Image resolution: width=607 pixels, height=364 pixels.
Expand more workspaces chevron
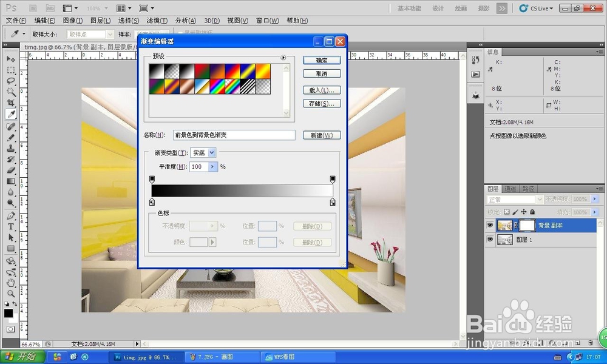click(502, 8)
